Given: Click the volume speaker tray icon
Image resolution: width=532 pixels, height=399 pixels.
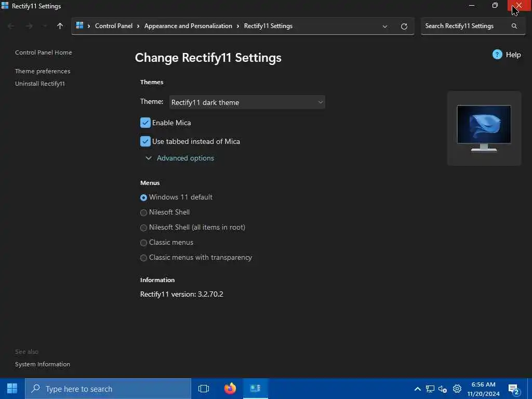Looking at the screenshot, I should click(443, 389).
